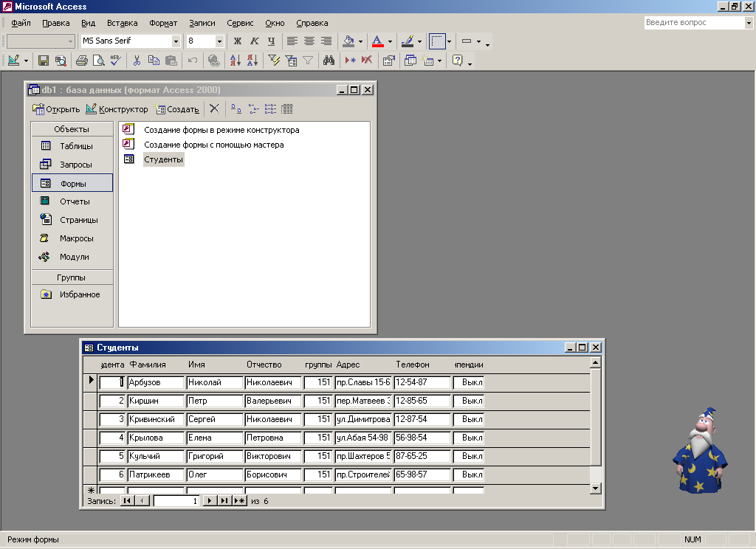
Task: Print using the printer icon
Action: (82, 61)
